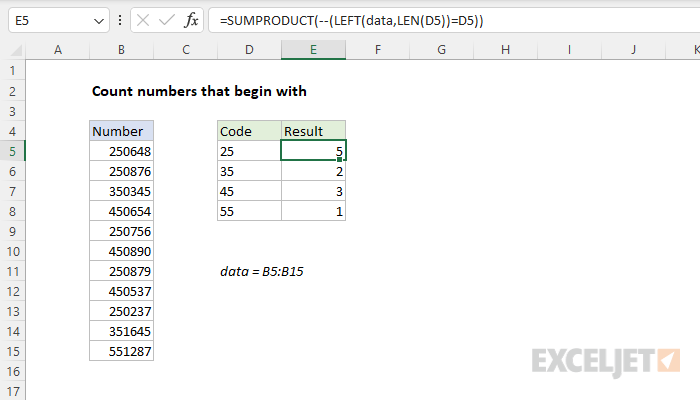
Task: Select column E header
Action: [313, 50]
